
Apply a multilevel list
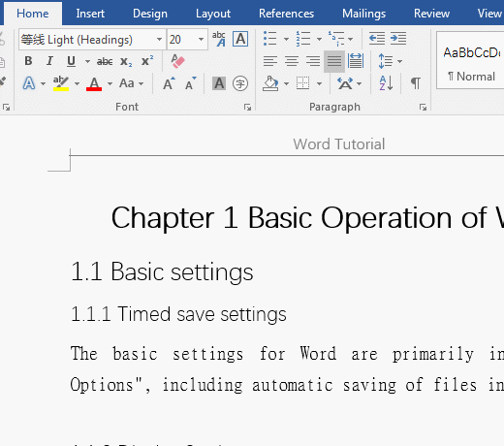336,39
